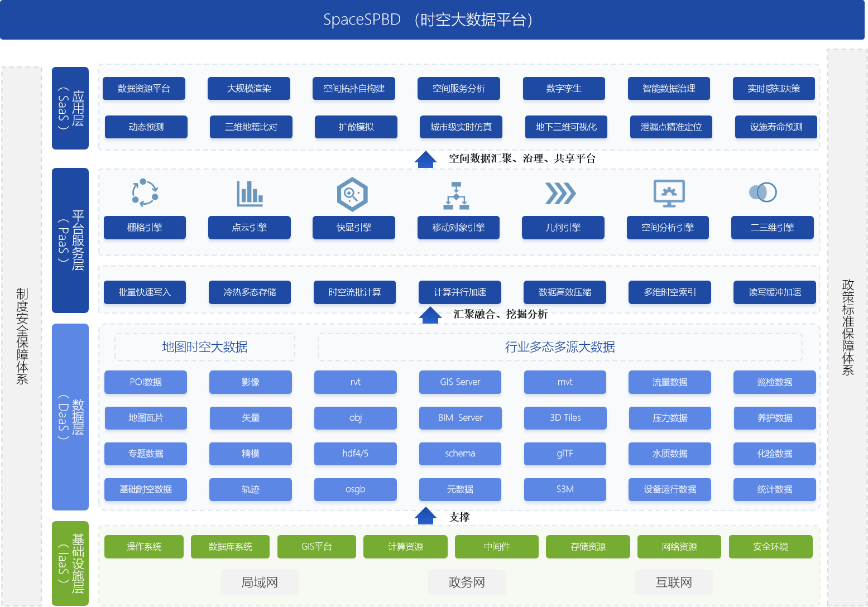
Task: Click the 行业多态多源大数据 group header
Action: tap(560, 347)
